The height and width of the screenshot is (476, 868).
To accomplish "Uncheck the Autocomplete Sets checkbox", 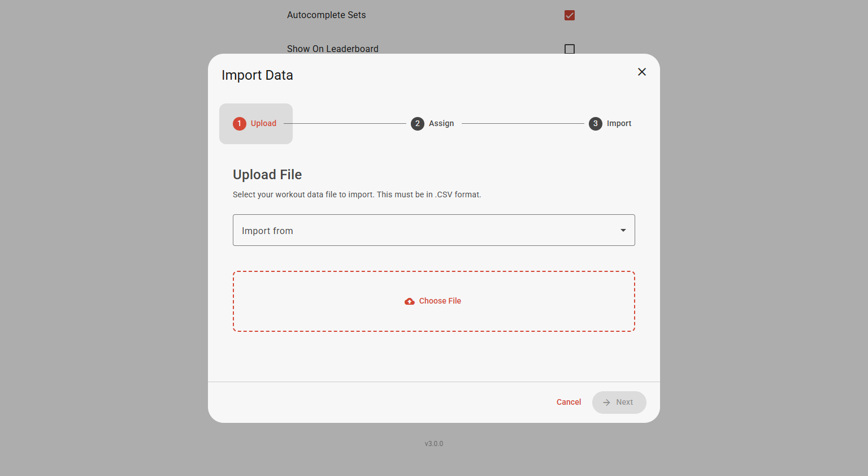I will coord(570,15).
